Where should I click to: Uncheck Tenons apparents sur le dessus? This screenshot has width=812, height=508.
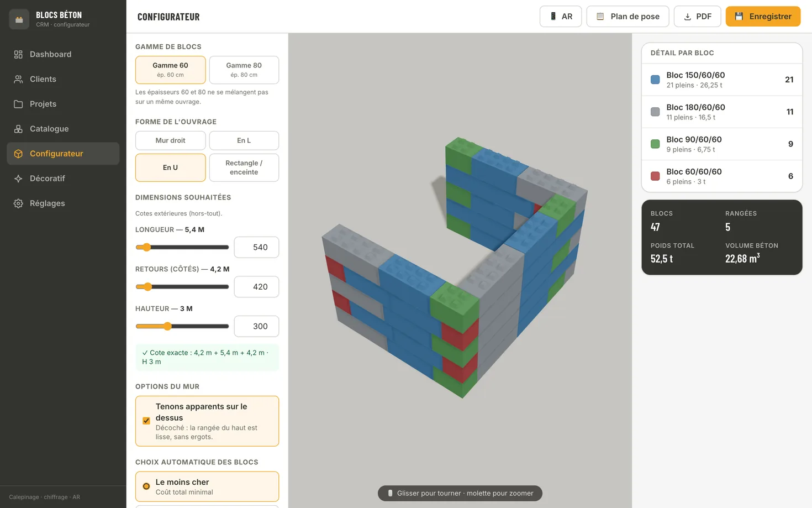[146, 421]
